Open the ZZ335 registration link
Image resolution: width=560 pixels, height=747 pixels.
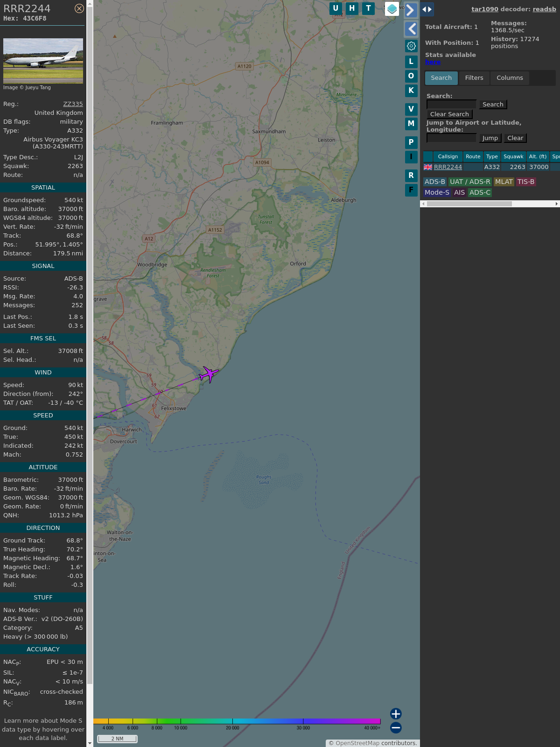click(73, 104)
